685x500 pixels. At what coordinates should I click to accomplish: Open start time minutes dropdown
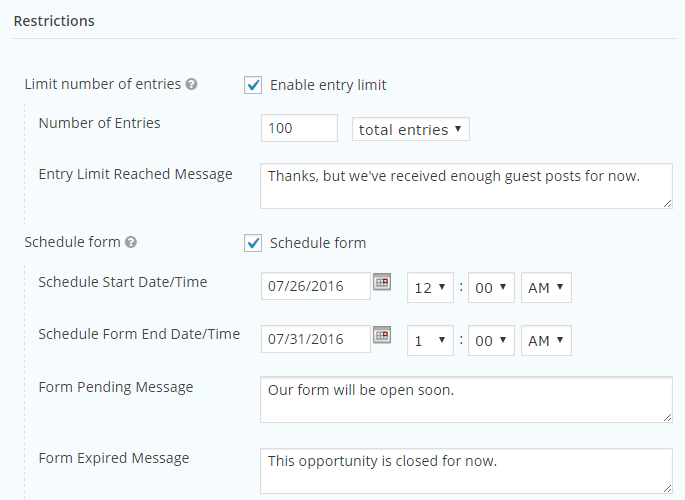pyautogui.click(x=491, y=288)
